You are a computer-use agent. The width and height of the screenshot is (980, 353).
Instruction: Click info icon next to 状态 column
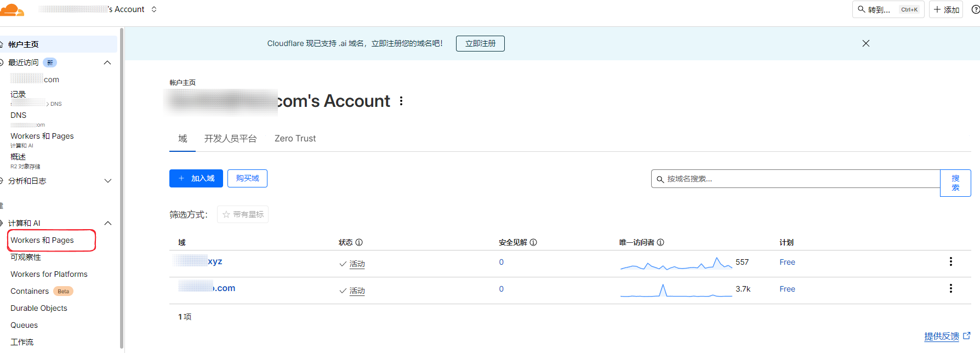(x=359, y=242)
